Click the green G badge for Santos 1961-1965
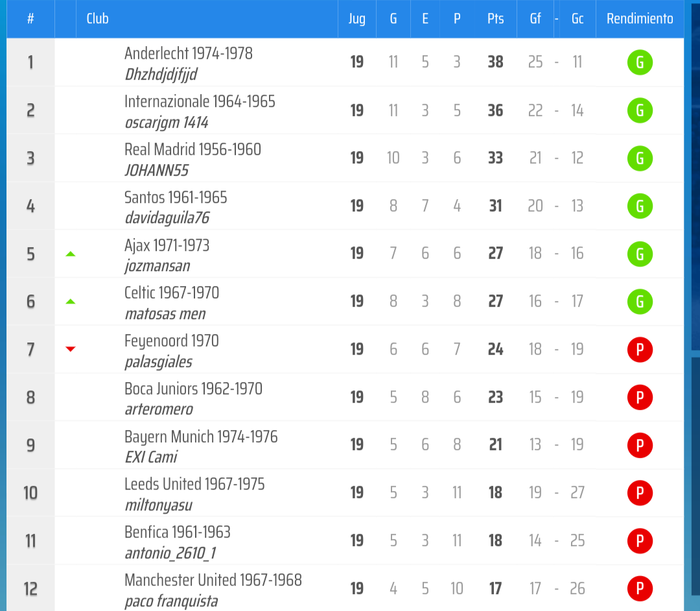This screenshot has height=611, width=700. pyautogui.click(x=640, y=206)
